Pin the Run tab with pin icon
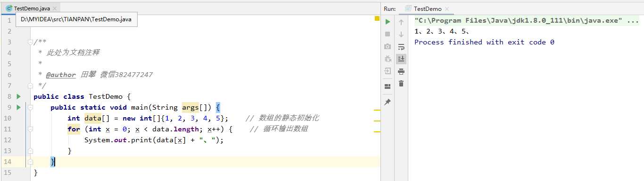The height and width of the screenshot is (181, 644). [388, 102]
